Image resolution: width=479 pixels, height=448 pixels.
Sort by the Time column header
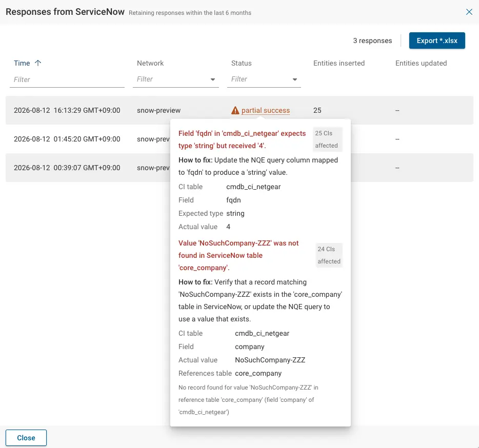click(22, 63)
